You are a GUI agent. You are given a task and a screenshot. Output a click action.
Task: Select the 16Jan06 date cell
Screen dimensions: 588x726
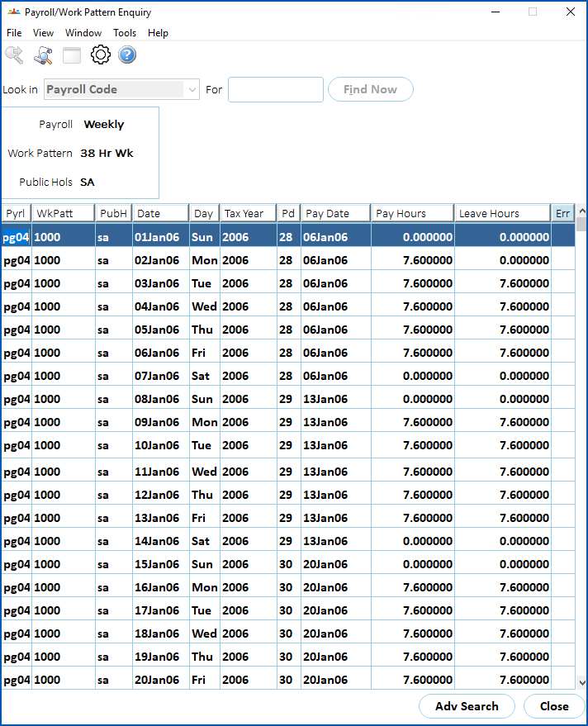161,587
